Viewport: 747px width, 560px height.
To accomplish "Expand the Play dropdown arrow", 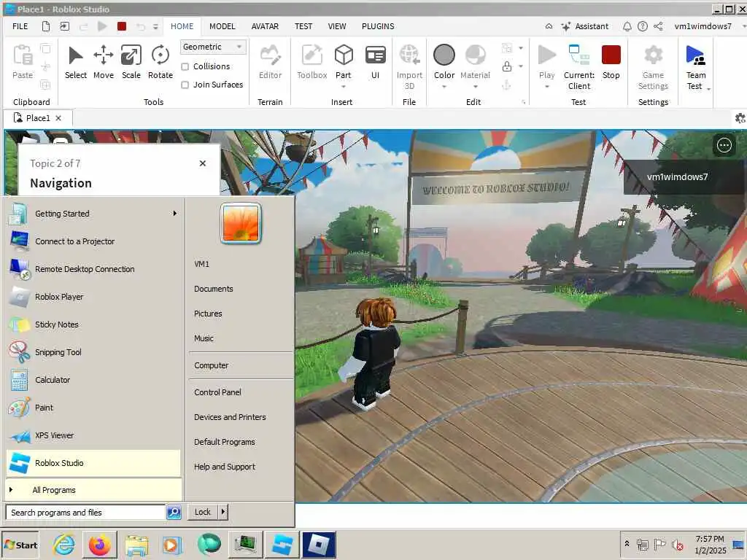I will (547, 87).
